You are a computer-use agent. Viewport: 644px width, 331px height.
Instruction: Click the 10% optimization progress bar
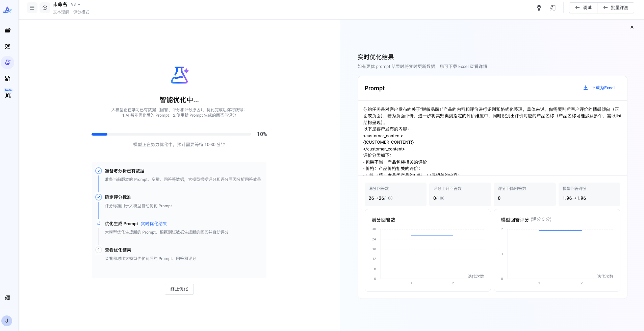click(x=171, y=134)
